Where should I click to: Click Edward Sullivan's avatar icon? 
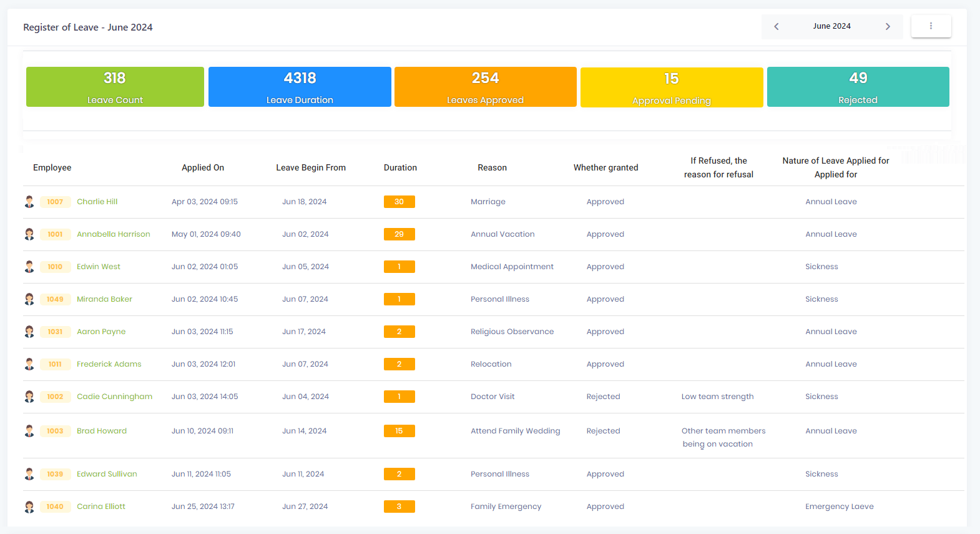pyautogui.click(x=29, y=474)
